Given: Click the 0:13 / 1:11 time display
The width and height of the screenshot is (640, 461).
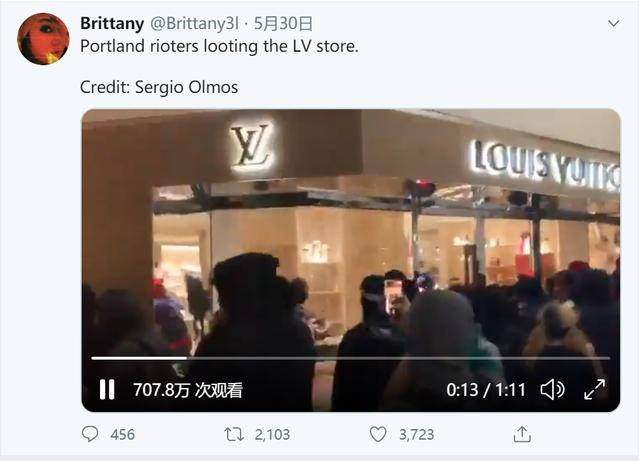Looking at the screenshot, I should tap(486, 390).
